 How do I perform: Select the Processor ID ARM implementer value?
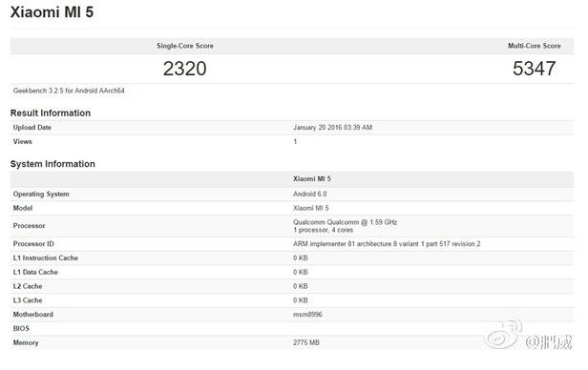[387, 244]
